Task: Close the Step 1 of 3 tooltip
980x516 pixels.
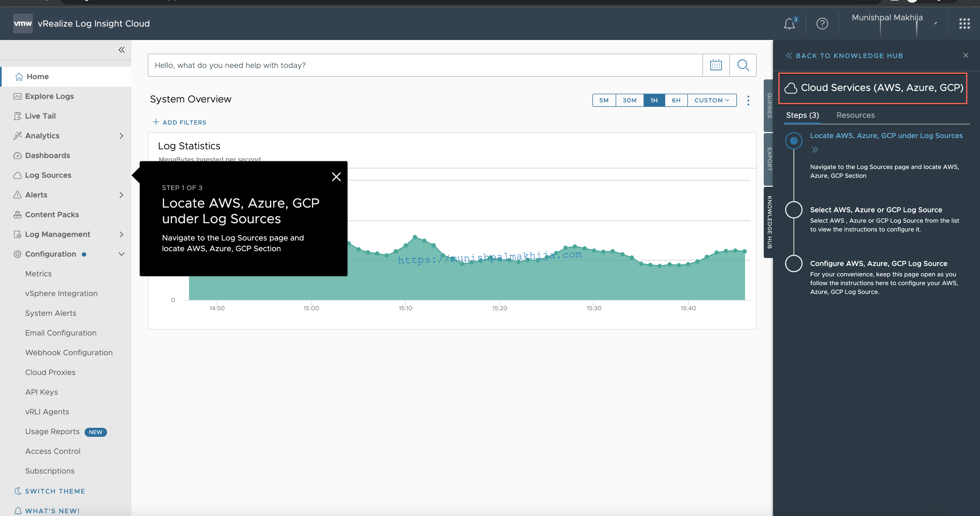Action: [x=336, y=177]
